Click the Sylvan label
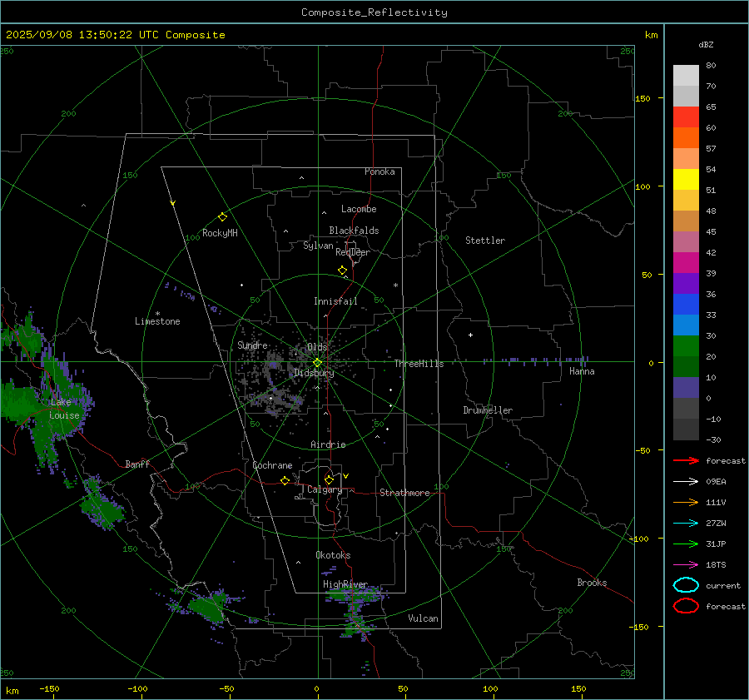Screen dimensions: 749x700 [318, 246]
